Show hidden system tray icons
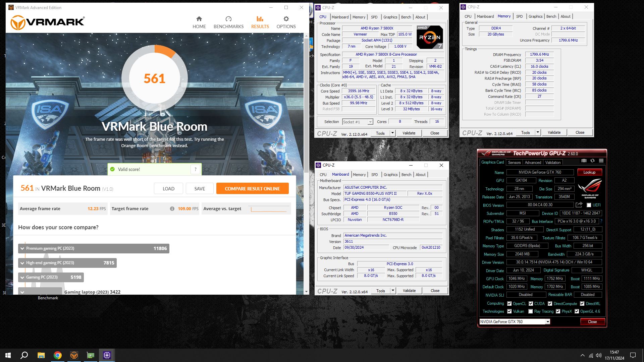644x362 pixels. point(583,355)
